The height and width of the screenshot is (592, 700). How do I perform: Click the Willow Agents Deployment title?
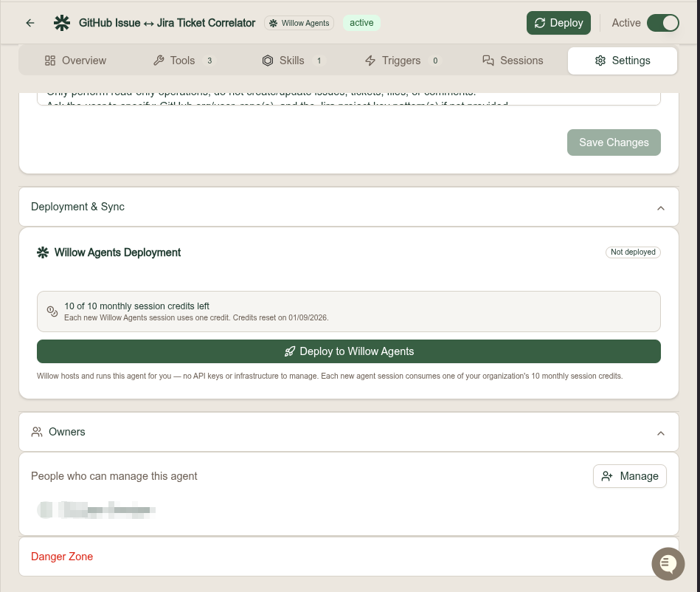click(x=117, y=252)
